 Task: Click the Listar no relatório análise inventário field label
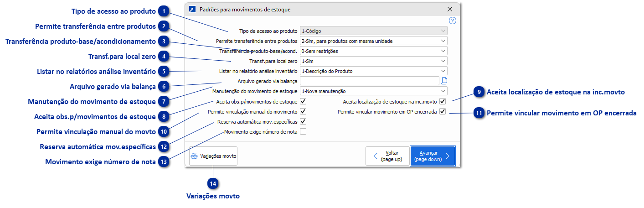pyautogui.click(x=258, y=71)
